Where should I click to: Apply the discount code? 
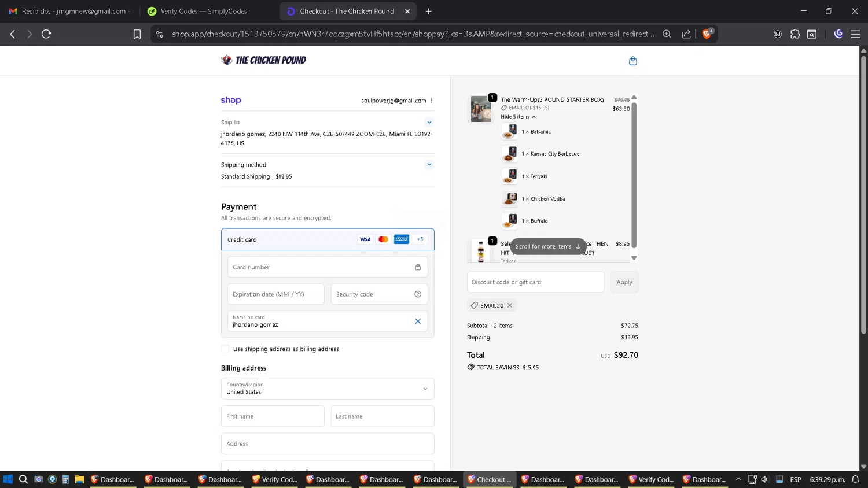point(624,282)
